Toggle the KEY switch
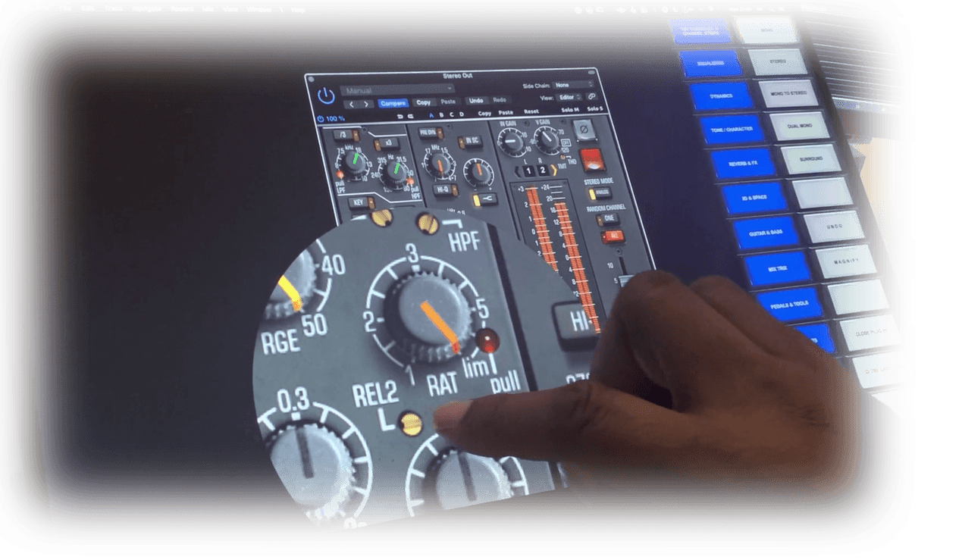The width and height of the screenshot is (962, 560). coord(361,202)
